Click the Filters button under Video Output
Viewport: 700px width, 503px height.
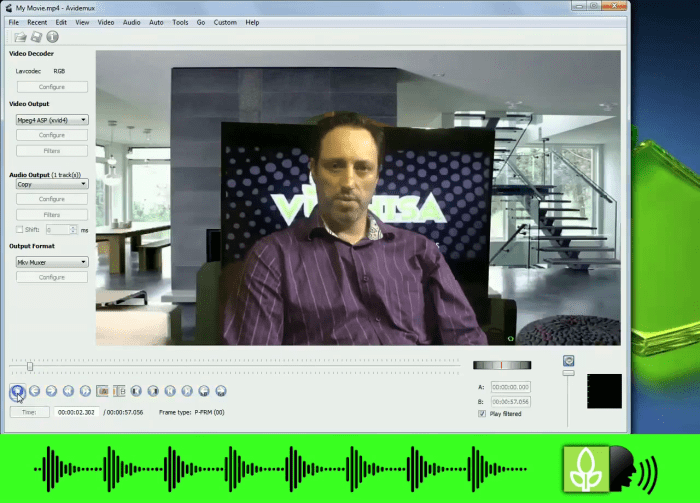click(52, 151)
